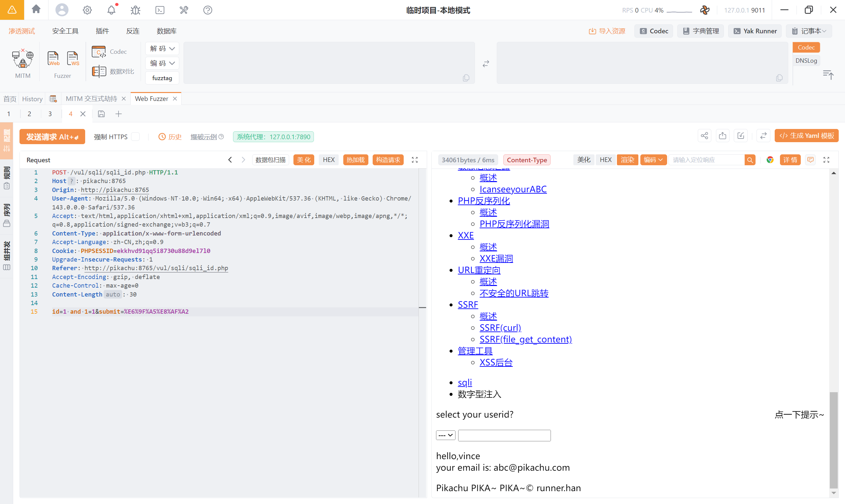Toggle the force HTTPS (强制 HTTPS) checkbox
The image size is (845, 504).
(136, 137)
